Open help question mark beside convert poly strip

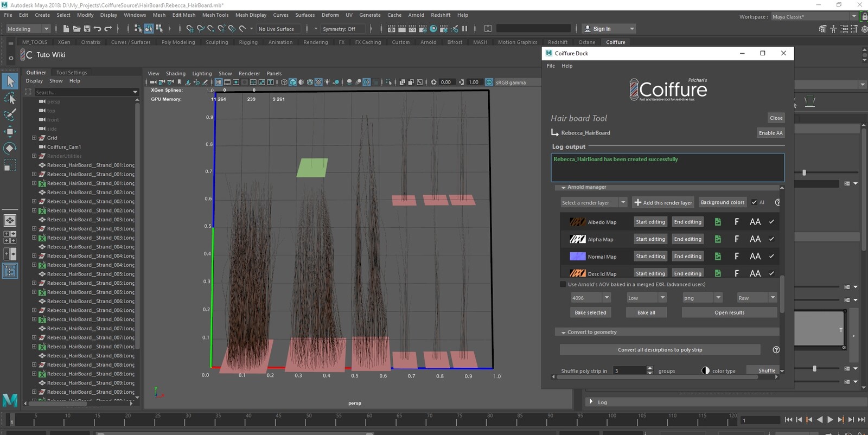tap(776, 350)
